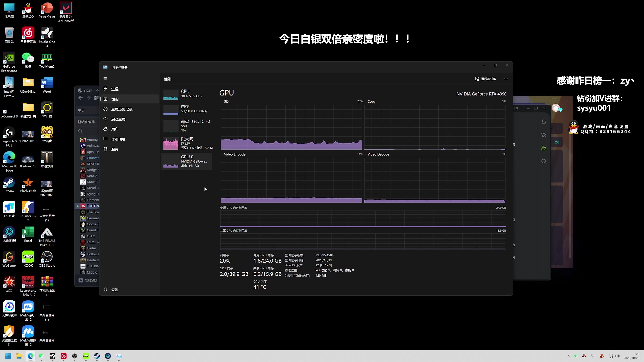The width and height of the screenshot is (644, 362).
Task: Open the AIDA64 folder desktop icon
Action: (x=28, y=85)
